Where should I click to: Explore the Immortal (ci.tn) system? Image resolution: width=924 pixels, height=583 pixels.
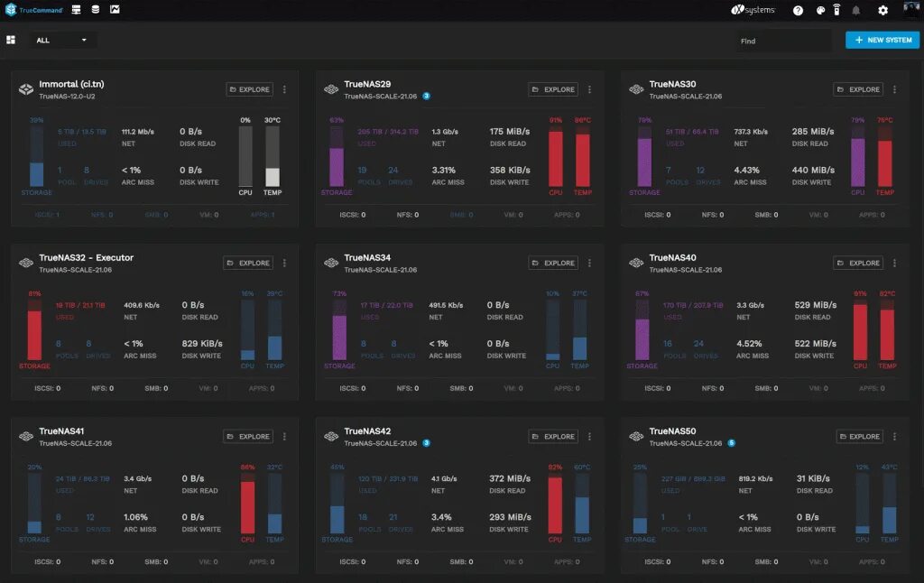pyautogui.click(x=249, y=89)
